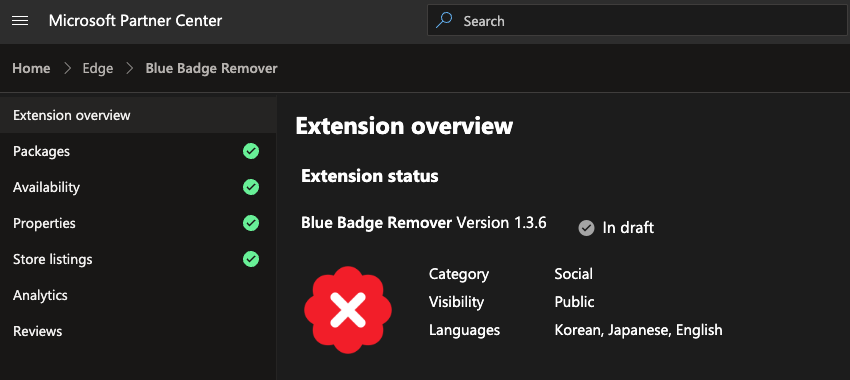Open Packages section in sidebar
Screen dimensions: 850x380
[138, 151]
